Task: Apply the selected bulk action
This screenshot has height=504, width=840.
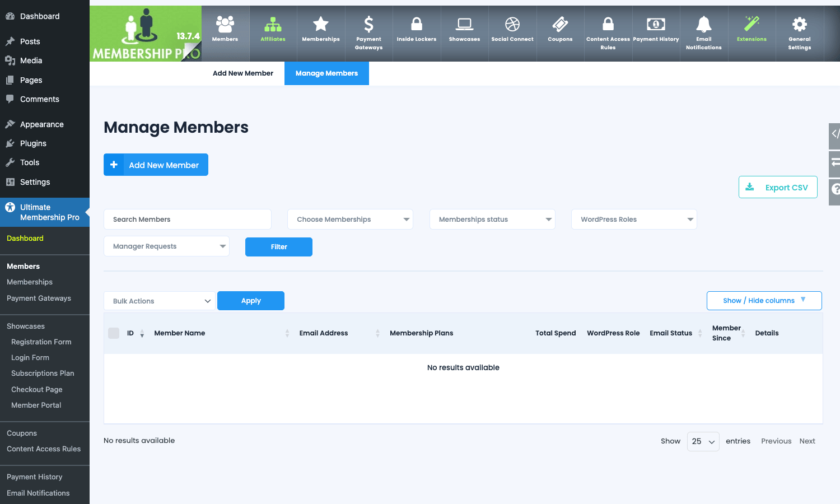Action: tap(251, 301)
